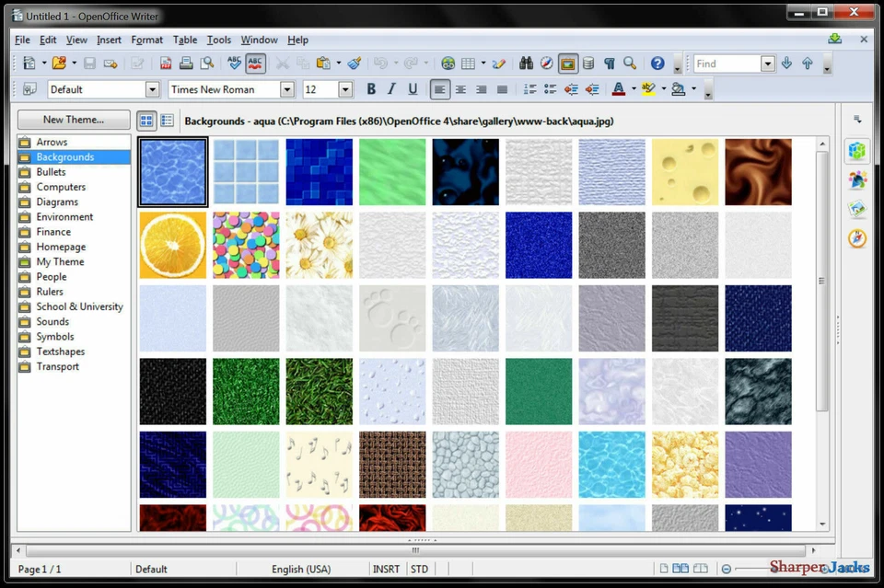Viewport: 884px width, 588px height.
Task: Click the New Theme button
Action: click(73, 120)
